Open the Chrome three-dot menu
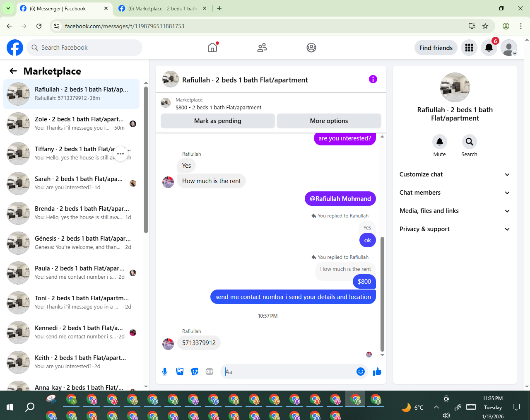The height and width of the screenshot is (420, 530). click(521, 26)
